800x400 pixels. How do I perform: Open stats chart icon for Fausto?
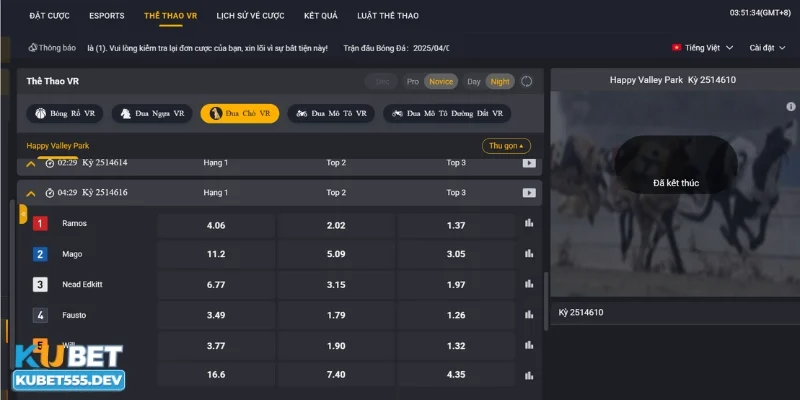click(x=529, y=315)
